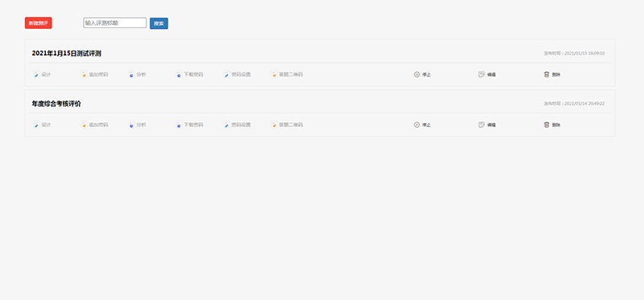The image size is (644, 300).
Task: Delete the 年度综合考核评价 evaluation
Action: pyautogui.click(x=552, y=125)
